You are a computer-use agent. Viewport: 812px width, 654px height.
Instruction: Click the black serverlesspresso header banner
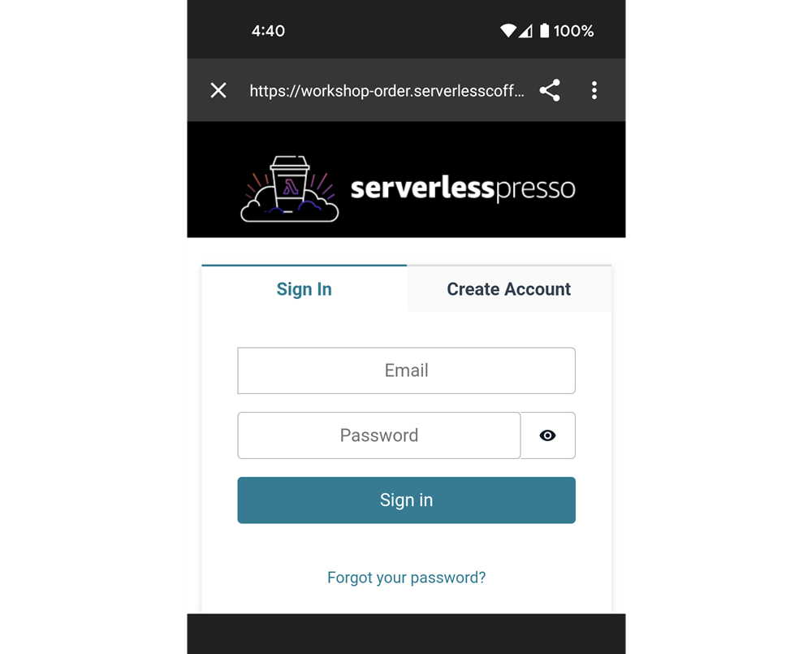pos(407,180)
